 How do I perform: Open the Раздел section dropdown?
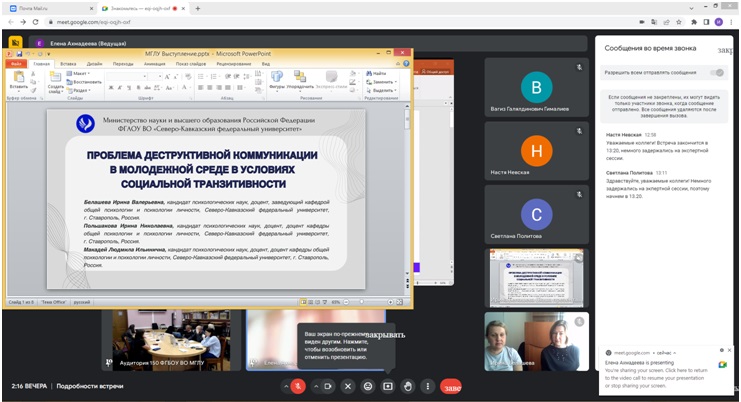pos(79,90)
